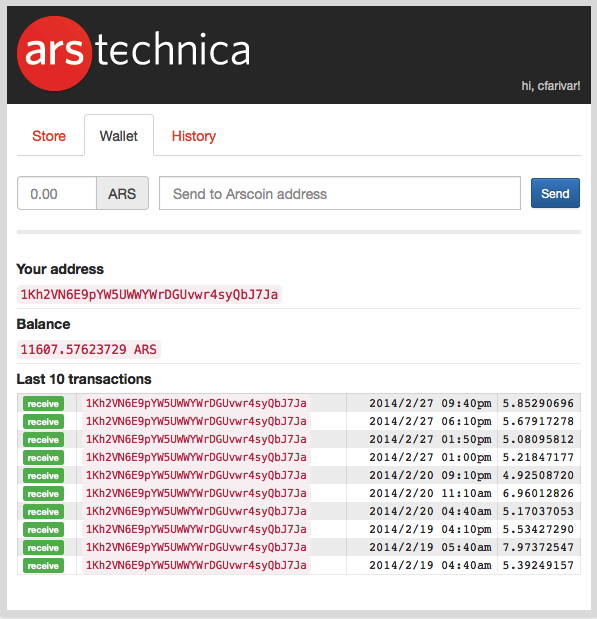Click address in the 7.97372547 transaction row
Viewport: 597px width, 619px height.
[196, 547]
